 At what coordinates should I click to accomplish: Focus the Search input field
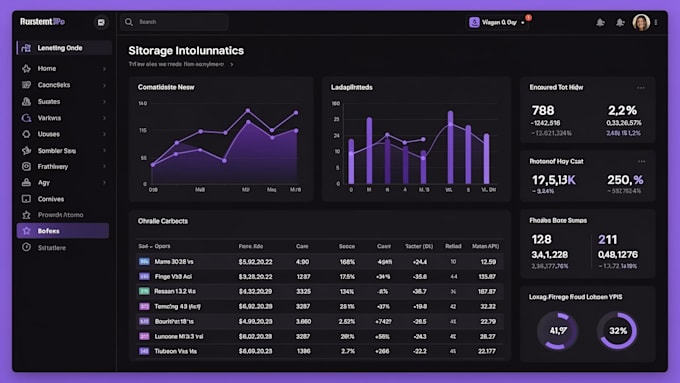(x=174, y=22)
